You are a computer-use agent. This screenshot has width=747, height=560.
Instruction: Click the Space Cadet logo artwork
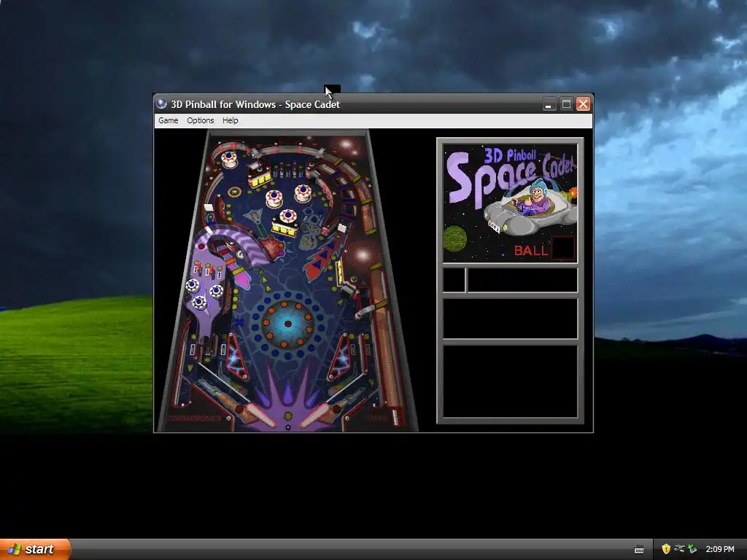510,203
